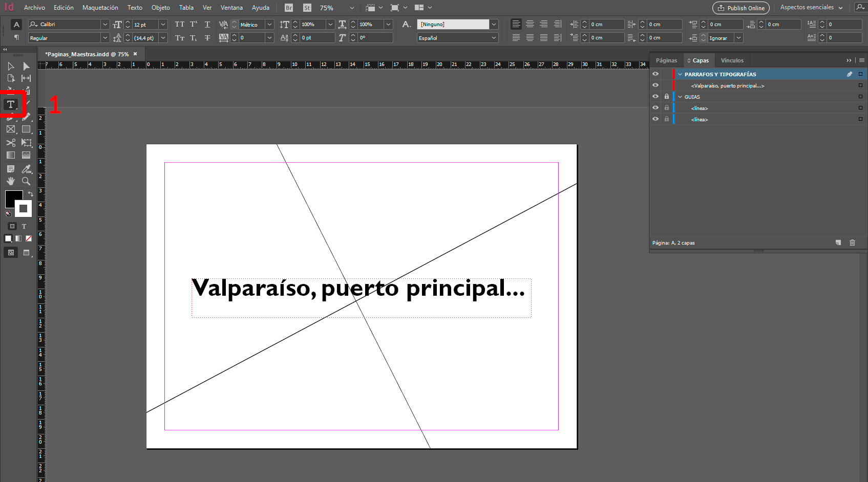Select the Hand tool

click(x=11, y=181)
